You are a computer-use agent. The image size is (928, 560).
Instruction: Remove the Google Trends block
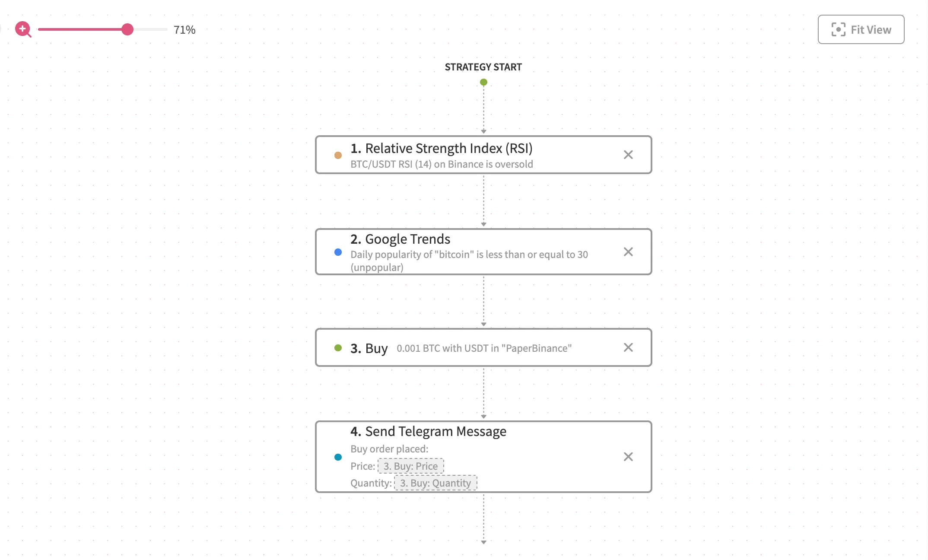tap(628, 251)
